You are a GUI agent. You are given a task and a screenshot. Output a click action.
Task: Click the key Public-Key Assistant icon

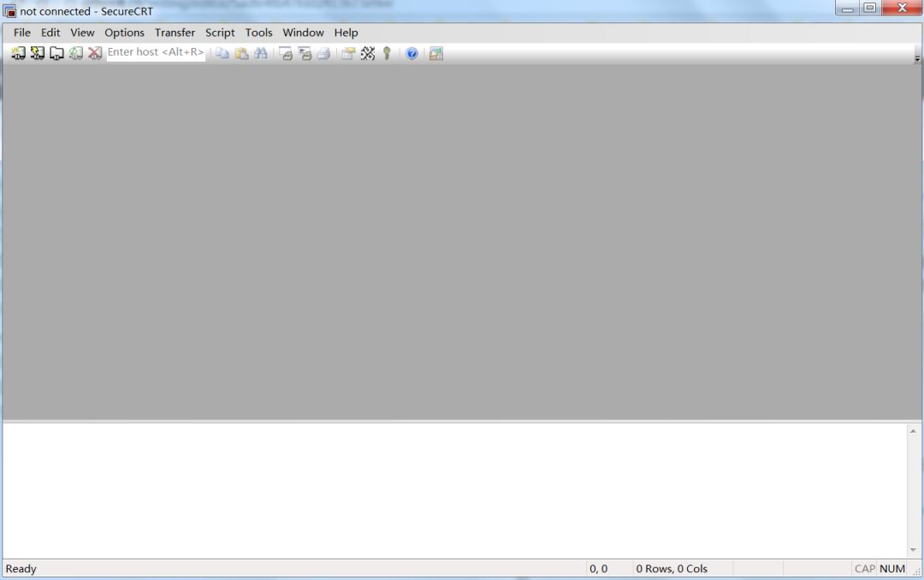pos(387,53)
